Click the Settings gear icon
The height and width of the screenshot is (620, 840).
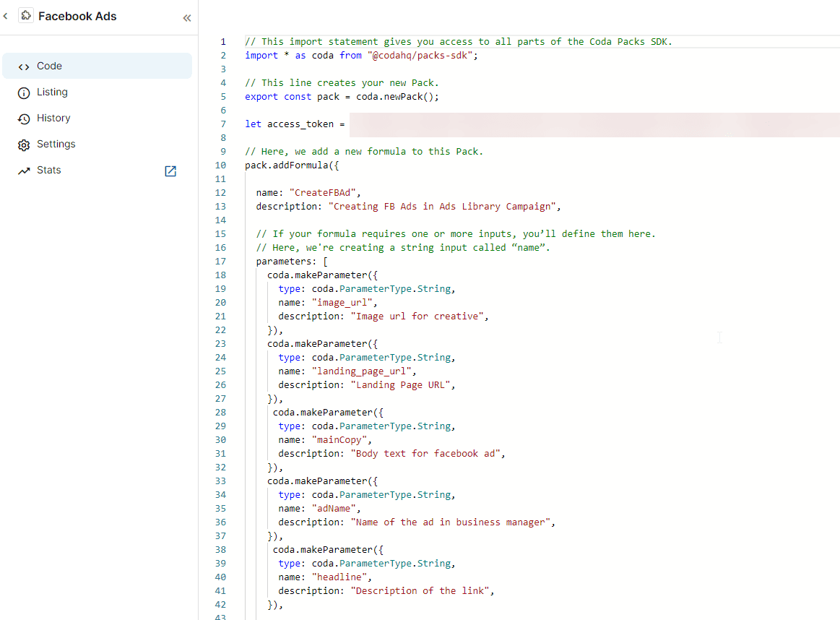pos(24,145)
